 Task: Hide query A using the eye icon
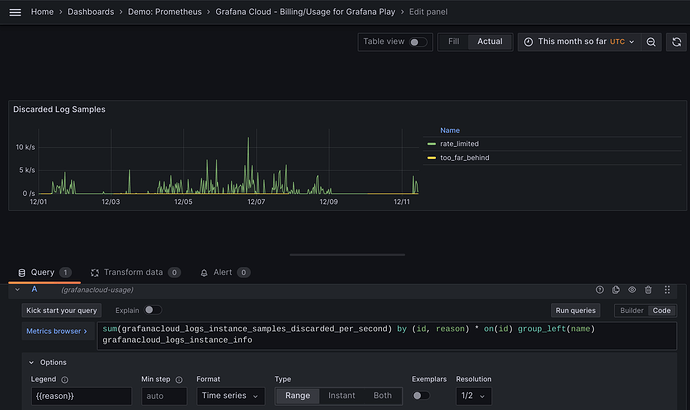pos(632,289)
